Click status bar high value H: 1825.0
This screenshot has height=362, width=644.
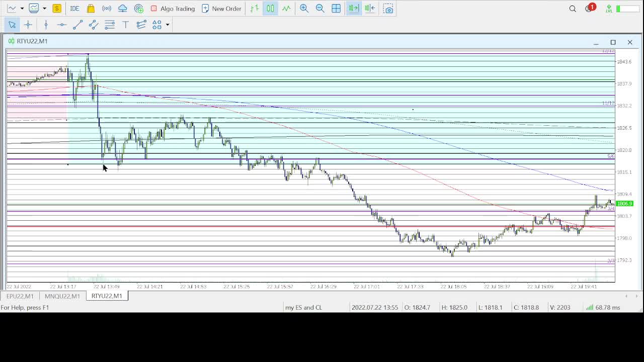[x=454, y=307]
